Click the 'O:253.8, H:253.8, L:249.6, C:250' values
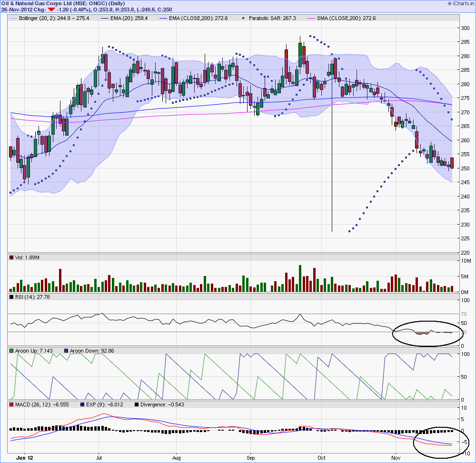 click(132, 10)
